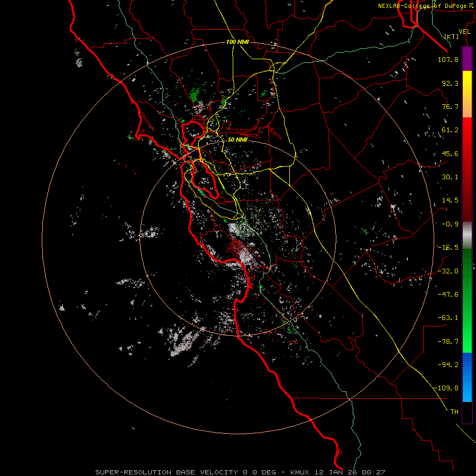Image resolution: width=476 pixels, height=476 pixels.
Task: Select the -0.9 scale value
Action: 450,224
